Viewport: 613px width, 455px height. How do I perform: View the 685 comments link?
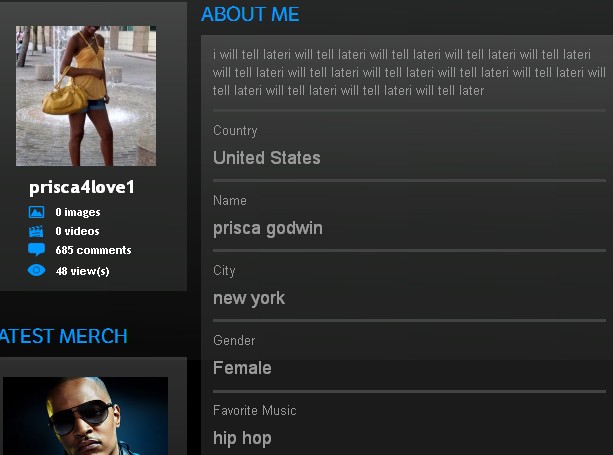click(x=93, y=250)
